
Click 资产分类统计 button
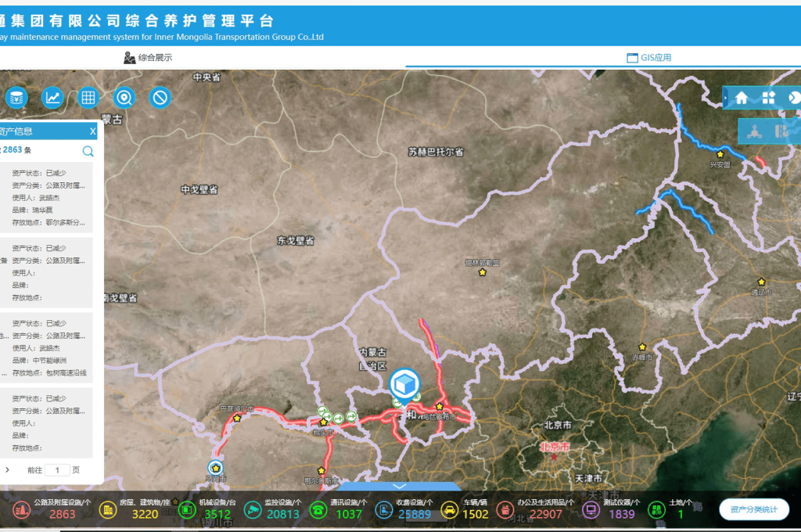[x=754, y=510]
